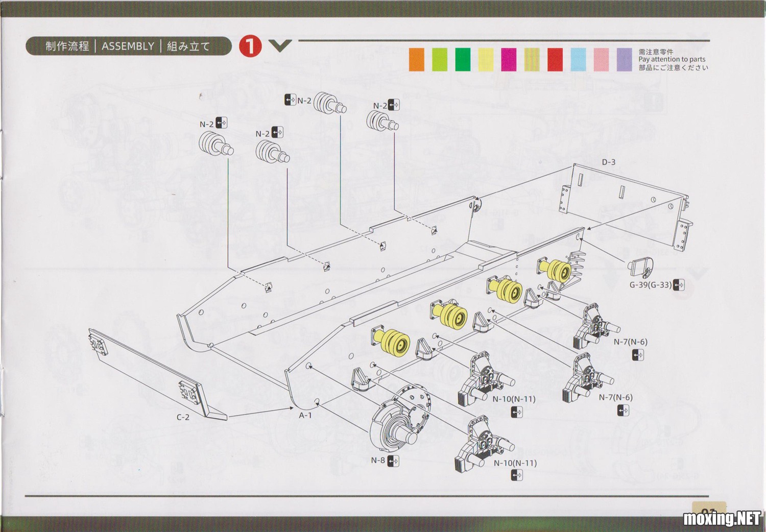Viewport: 766px width, 532px height.
Task: Pick the dark green color swatch
Action: (x=463, y=59)
